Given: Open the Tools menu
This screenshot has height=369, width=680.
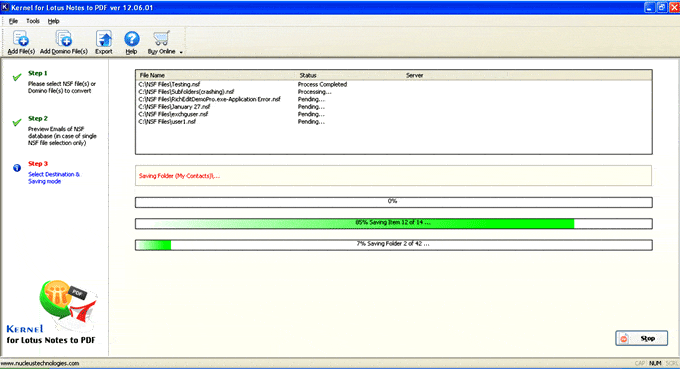Looking at the screenshot, I should (33, 21).
